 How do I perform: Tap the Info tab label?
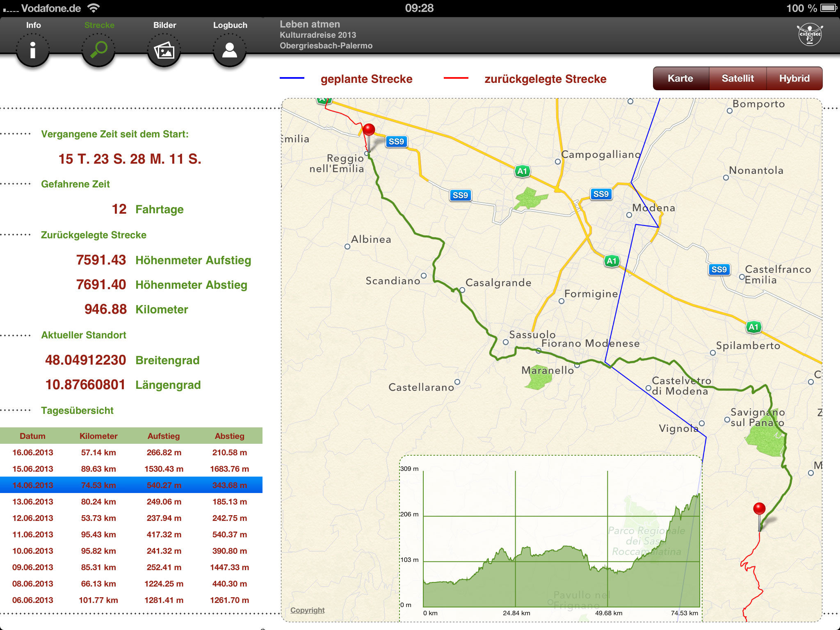(x=33, y=25)
